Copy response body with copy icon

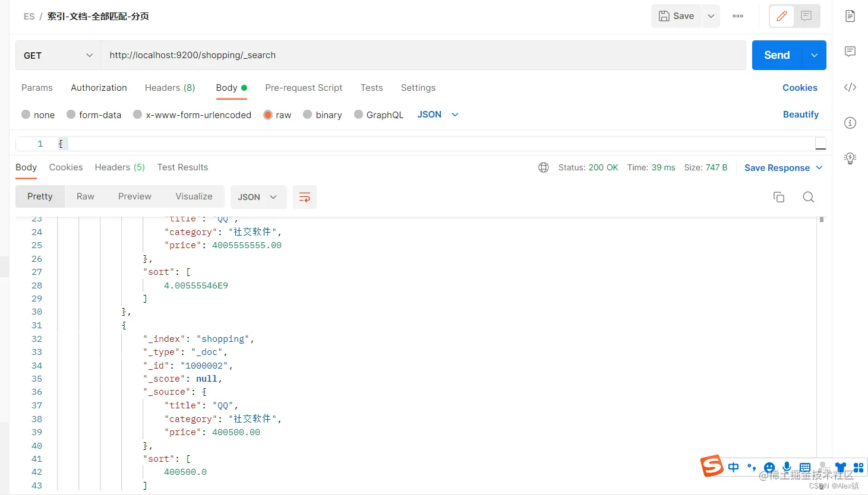(779, 197)
